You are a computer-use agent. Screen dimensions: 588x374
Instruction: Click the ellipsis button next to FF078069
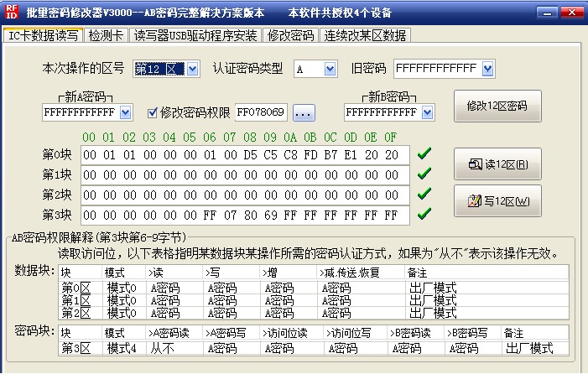tap(303, 112)
